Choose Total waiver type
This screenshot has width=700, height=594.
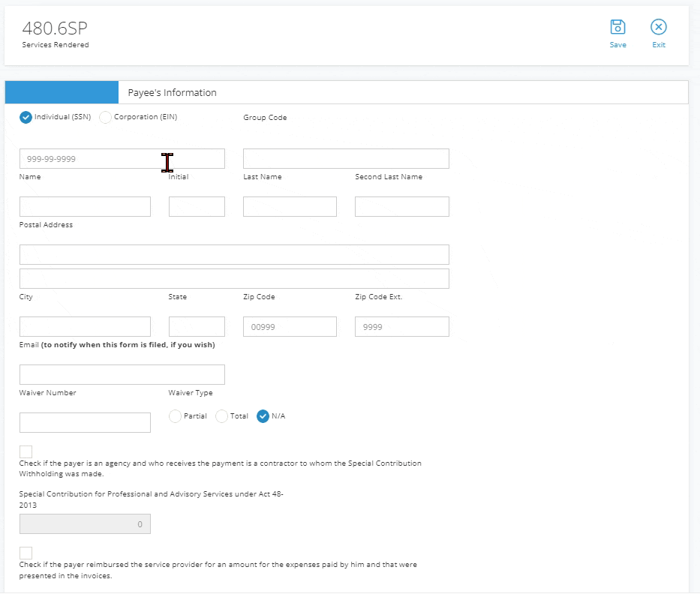(x=221, y=416)
